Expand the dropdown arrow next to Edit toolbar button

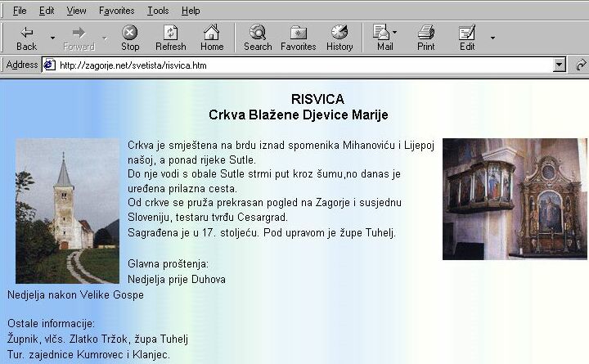492,38
